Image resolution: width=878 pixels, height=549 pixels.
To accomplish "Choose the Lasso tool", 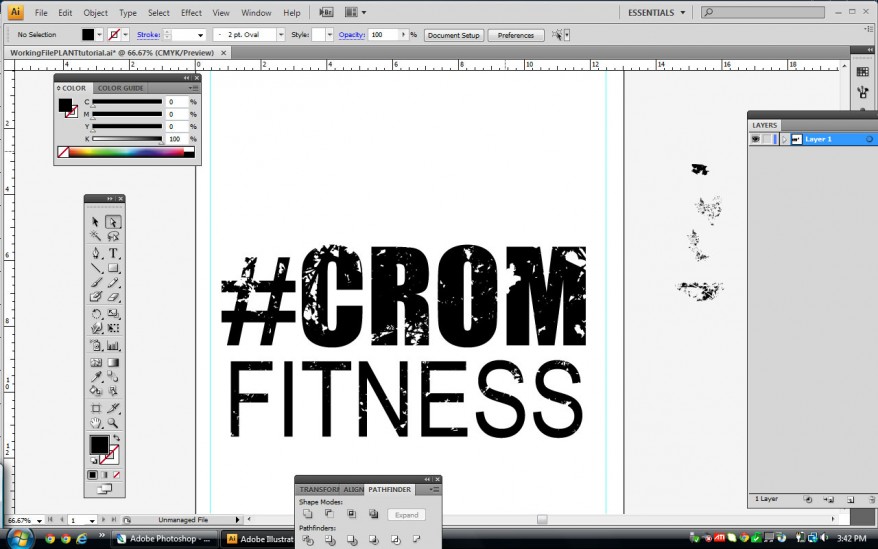I will (113, 236).
